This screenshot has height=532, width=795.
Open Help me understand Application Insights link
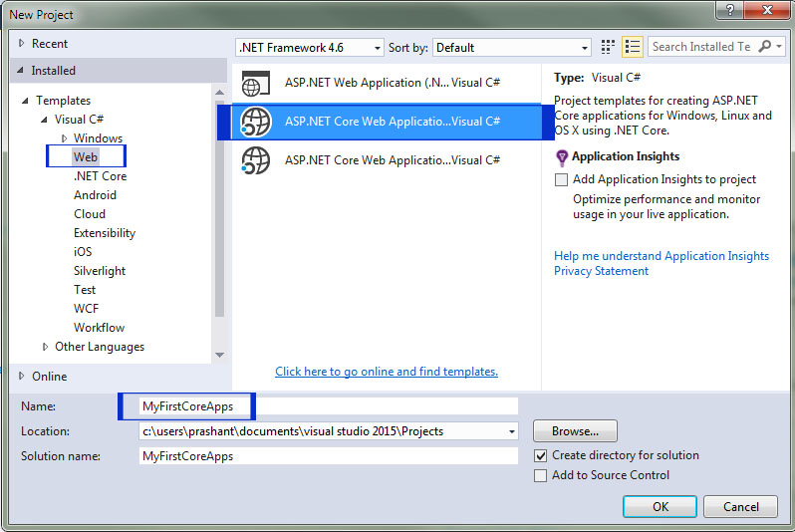click(662, 256)
